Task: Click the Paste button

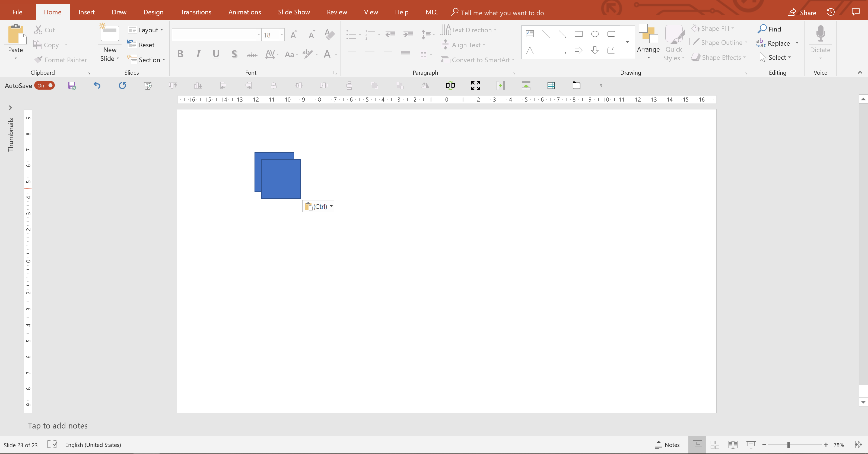Action: 15,43
